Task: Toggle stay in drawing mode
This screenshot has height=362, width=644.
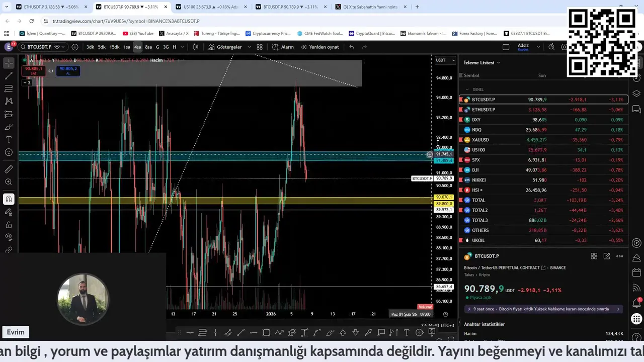Action: click(9, 212)
